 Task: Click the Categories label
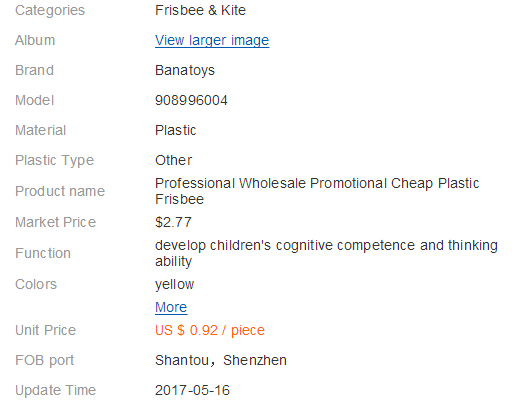50,10
